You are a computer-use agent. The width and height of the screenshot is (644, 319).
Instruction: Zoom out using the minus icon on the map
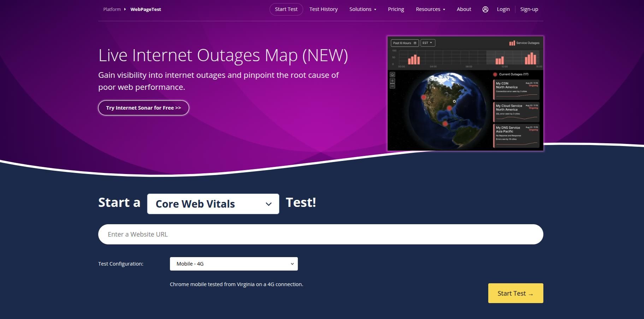click(392, 86)
